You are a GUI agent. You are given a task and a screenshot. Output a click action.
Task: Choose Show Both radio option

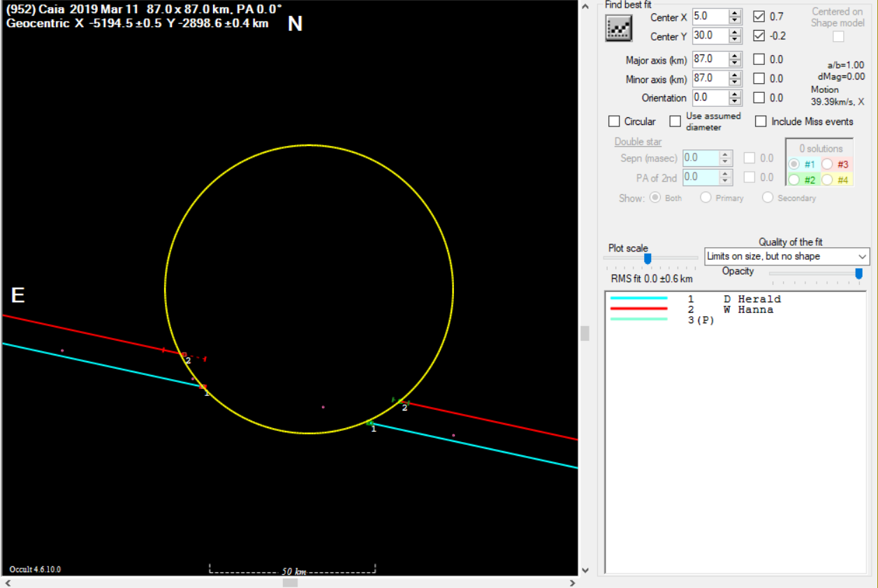click(655, 198)
